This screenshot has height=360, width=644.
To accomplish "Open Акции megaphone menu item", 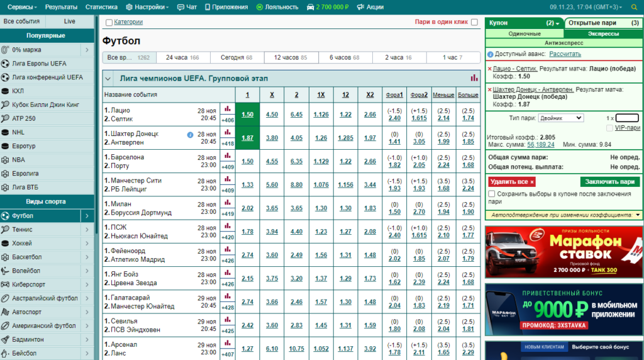I will click(x=370, y=7).
